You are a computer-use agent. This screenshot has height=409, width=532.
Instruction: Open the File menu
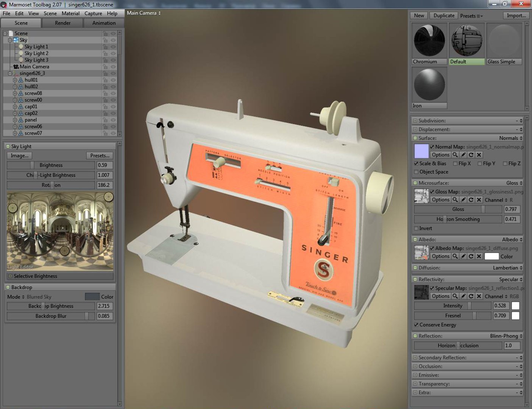[x=6, y=13]
